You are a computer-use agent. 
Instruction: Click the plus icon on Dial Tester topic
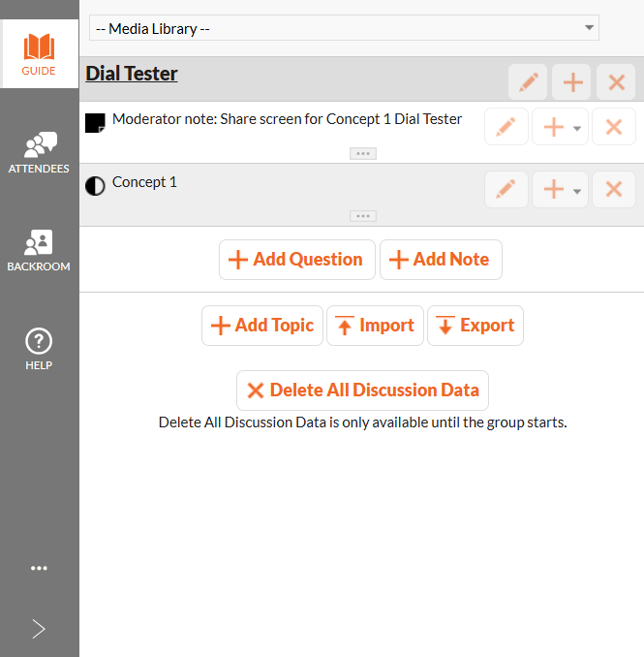pos(572,82)
